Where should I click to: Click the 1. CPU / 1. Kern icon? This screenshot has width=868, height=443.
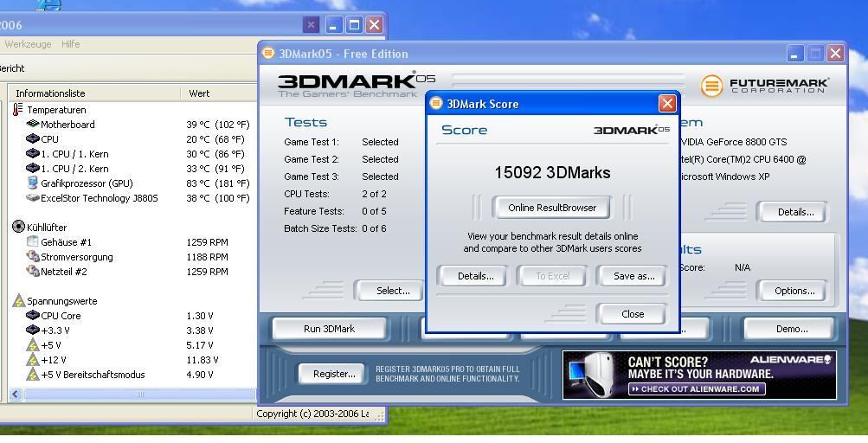click(x=33, y=153)
